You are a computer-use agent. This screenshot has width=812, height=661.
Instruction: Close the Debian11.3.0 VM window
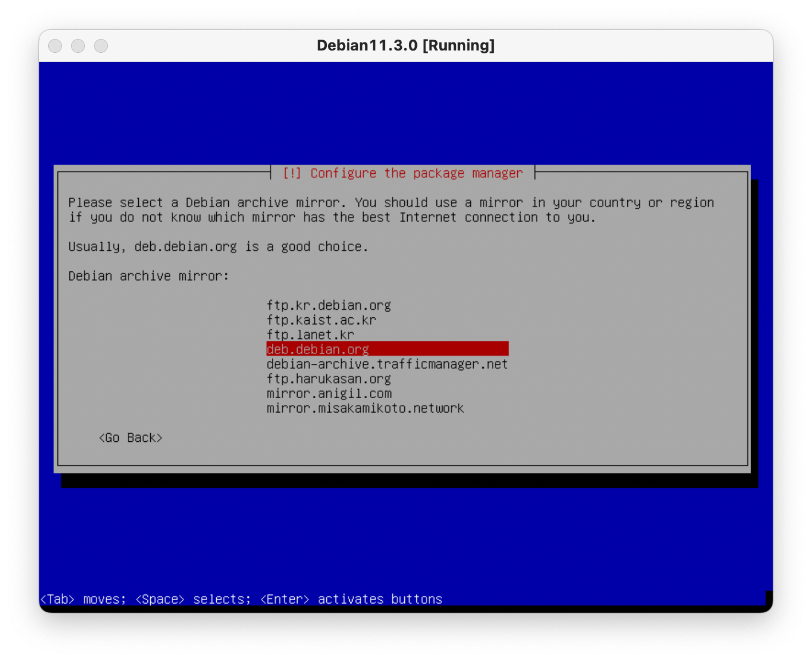[55, 46]
